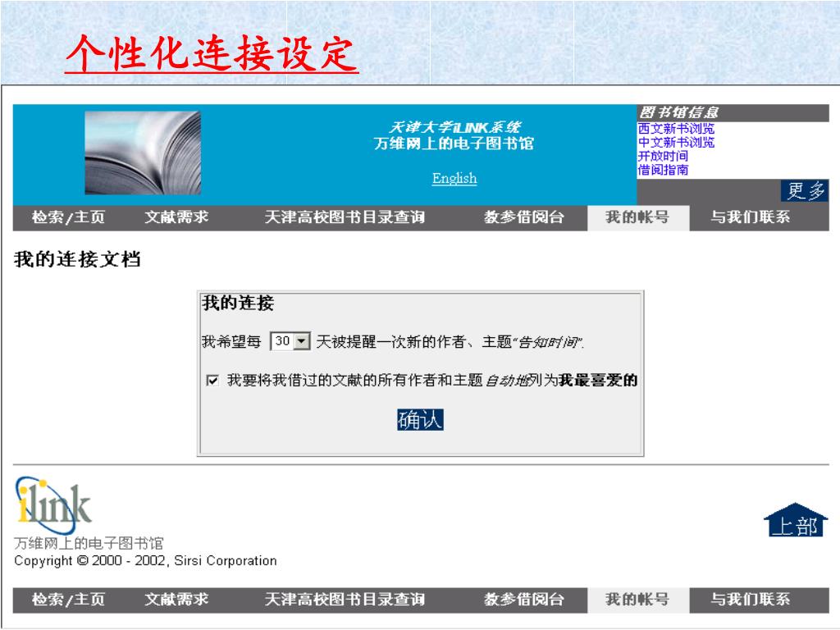The height and width of the screenshot is (630, 840).
Task: Select 检索/主页 in the top navigation bar
Action: [x=68, y=217]
